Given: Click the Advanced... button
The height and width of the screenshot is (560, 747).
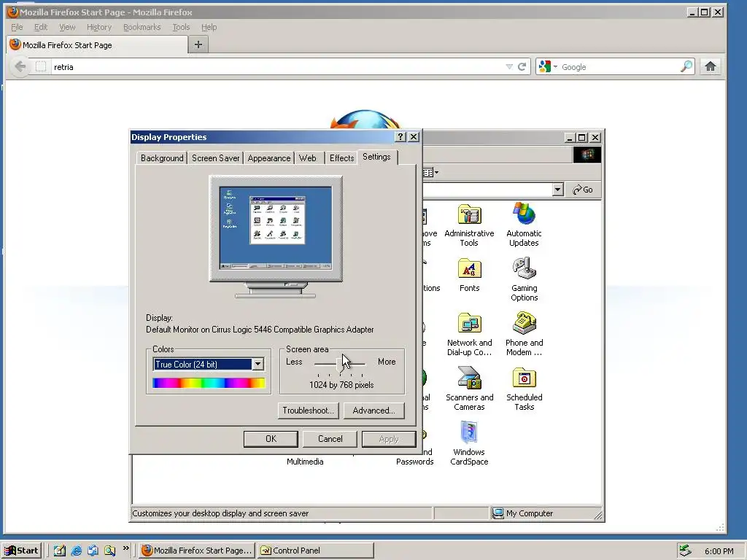Looking at the screenshot, I should [374, 411].
